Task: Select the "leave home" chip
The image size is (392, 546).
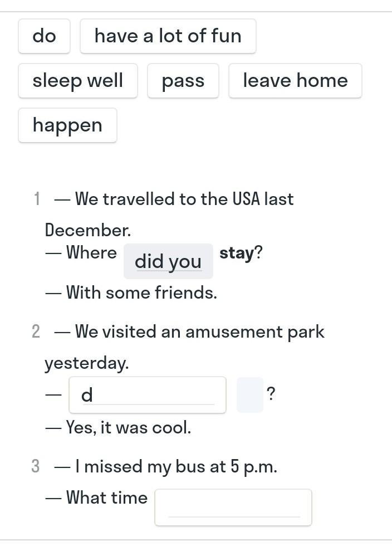Action: [295, 81]
